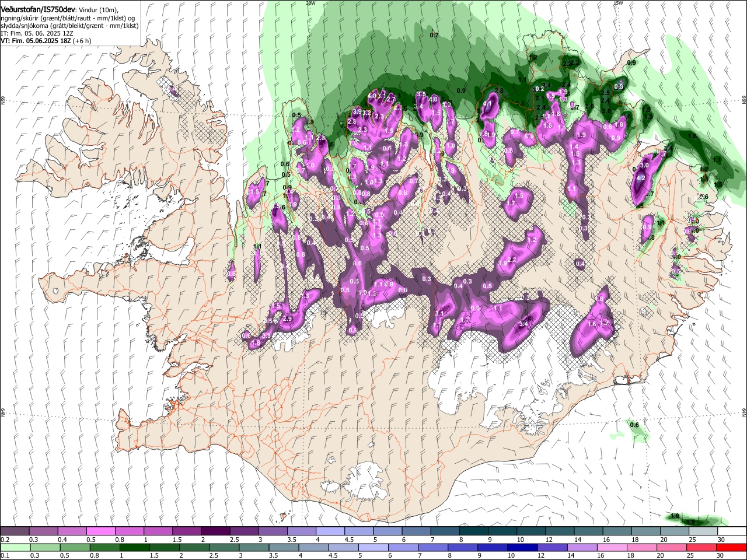Click the '20W' longitude label
Viewport: 747px width, 560px height.
[310, 2]
